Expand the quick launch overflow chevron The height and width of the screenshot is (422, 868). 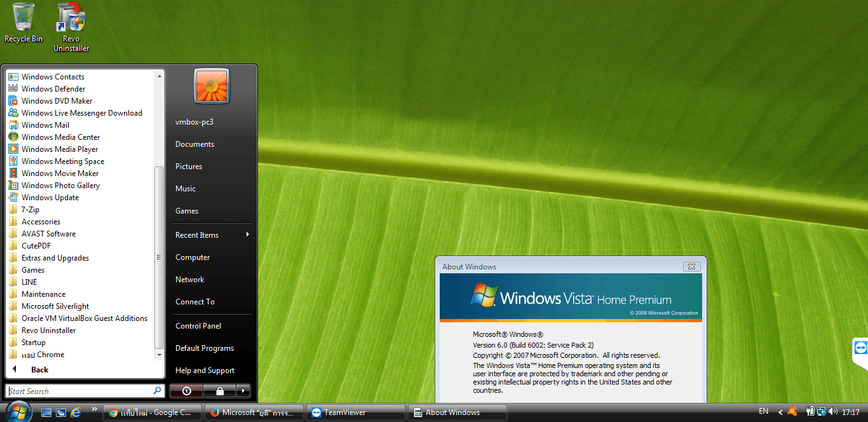[95, 409]
